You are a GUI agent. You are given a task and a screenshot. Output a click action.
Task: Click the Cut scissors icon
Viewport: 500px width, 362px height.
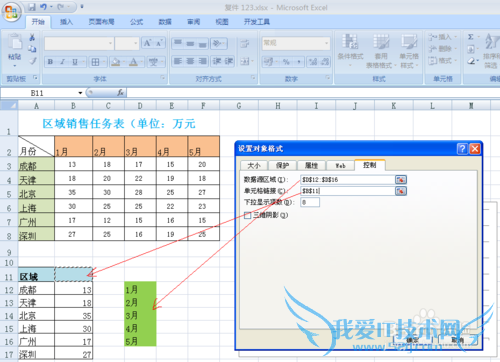tap(32, 37)
